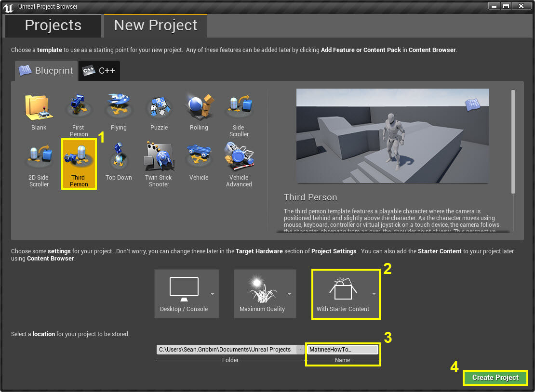Choose the Rolling template

(x=199, y=112)
